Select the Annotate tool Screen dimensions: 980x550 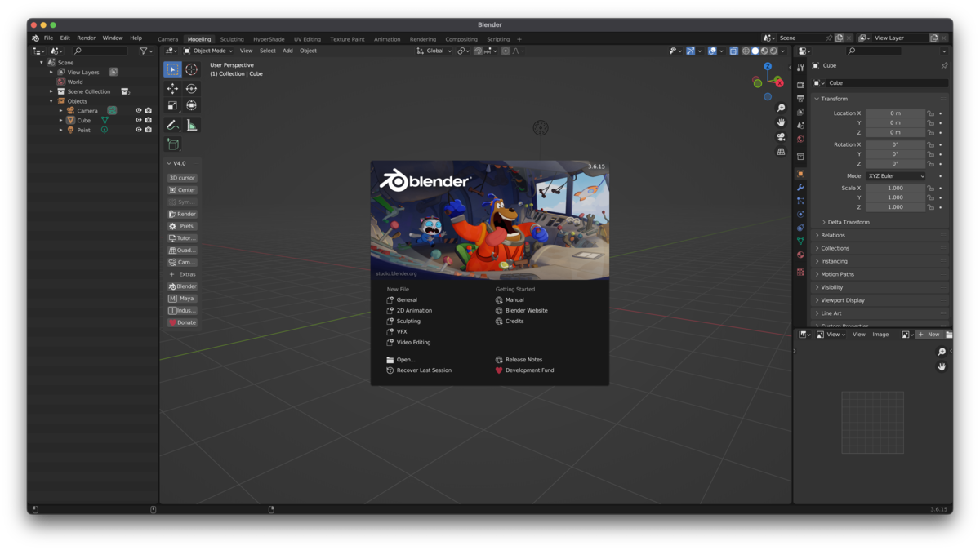pyautogui.click(x=172, y=125)
